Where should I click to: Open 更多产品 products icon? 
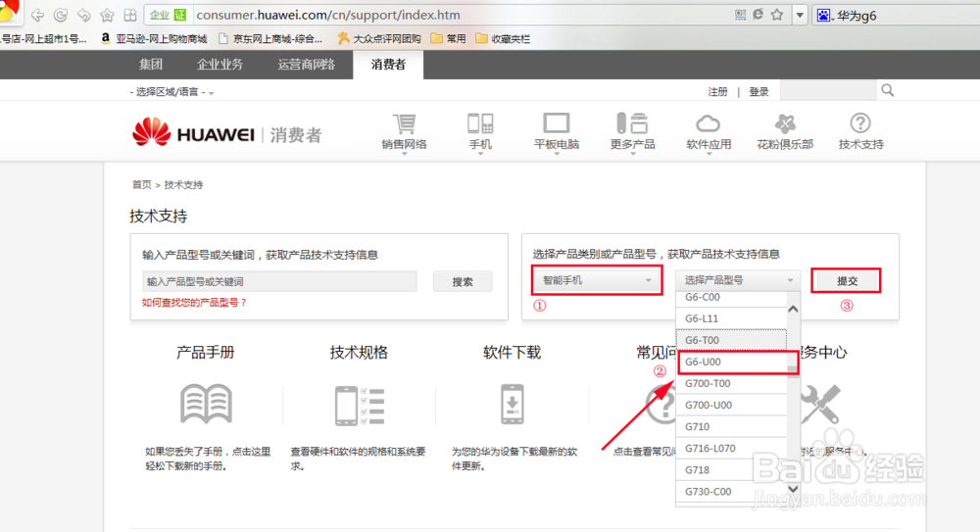pos(632,123)
